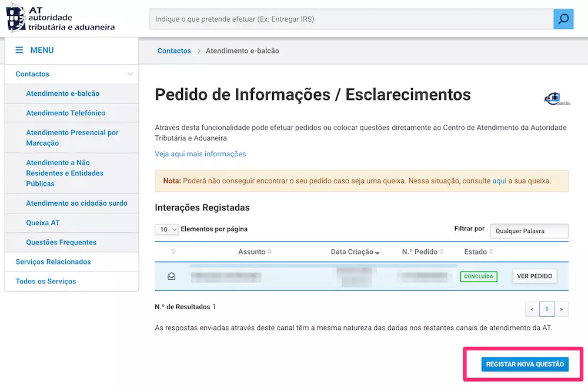This screenshot has height=388, width=588.
Task: Click the AT autoridade tributária logo
Action: [x=61, y=18]
